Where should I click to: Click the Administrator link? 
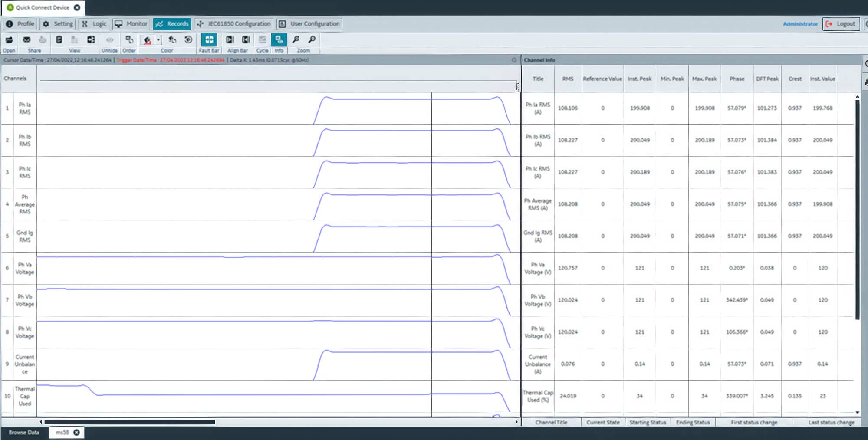click(x=800, y=24)
